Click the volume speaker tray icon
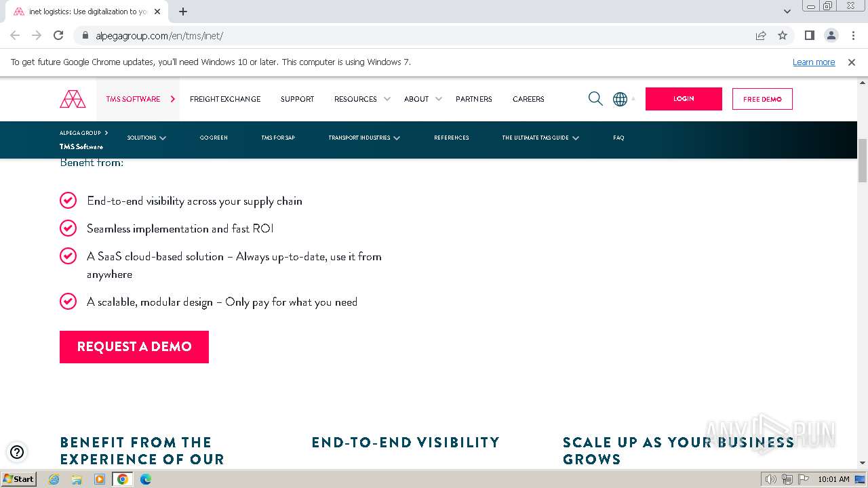The image size is (868, 488). tap(770, 479)
